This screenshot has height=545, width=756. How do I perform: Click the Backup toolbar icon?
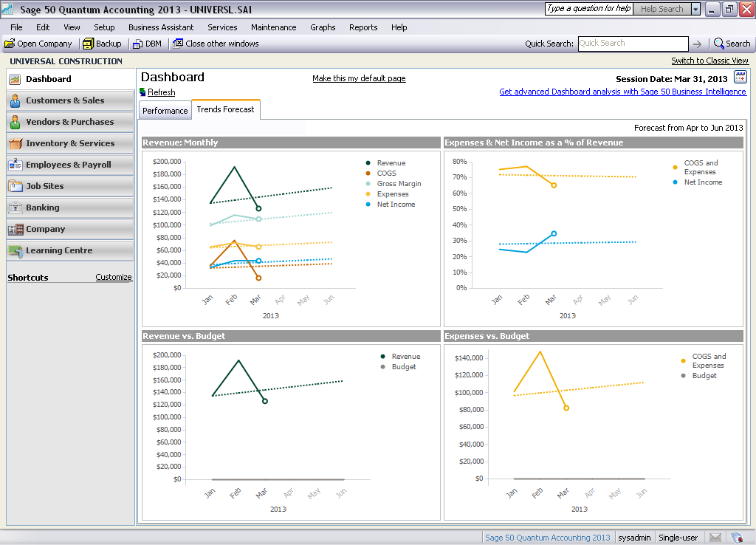[88, 44]
